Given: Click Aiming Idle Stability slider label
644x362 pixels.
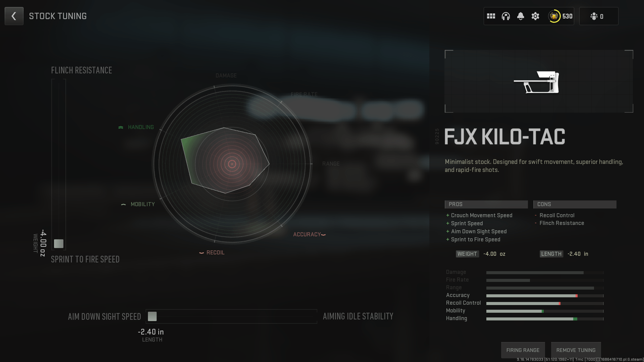Looking at the screenshot, I should (x=358, y=316).
